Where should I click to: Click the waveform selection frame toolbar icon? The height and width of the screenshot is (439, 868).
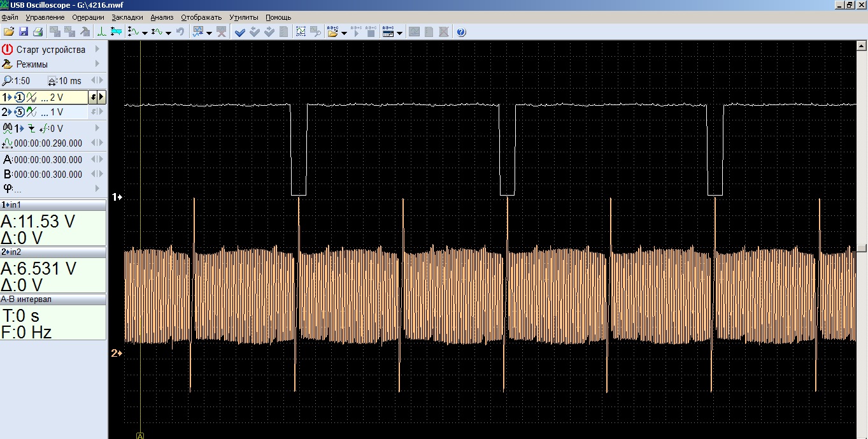(x=301, y=32)
